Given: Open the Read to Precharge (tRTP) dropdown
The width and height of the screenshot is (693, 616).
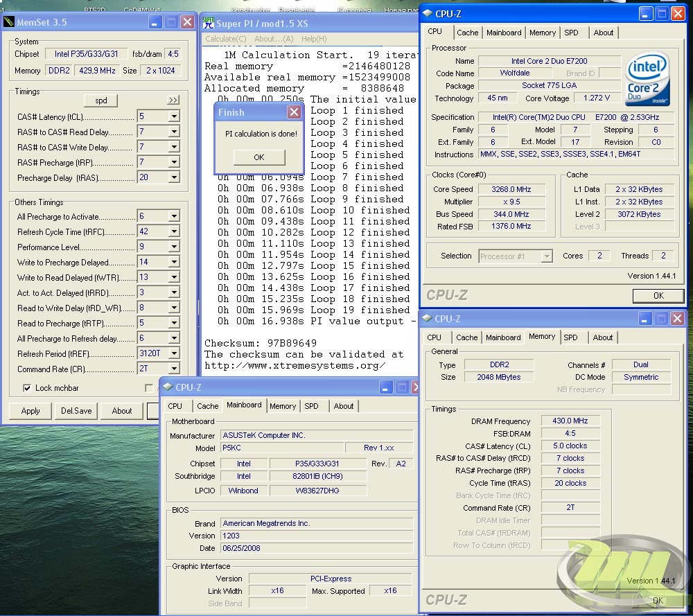Looking at the screenshot, I should tap(174, 323).
